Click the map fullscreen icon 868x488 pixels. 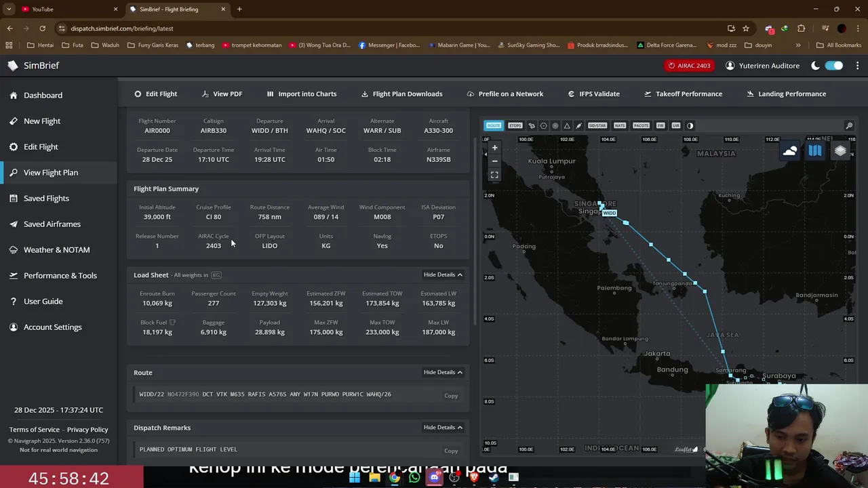pyautogui.click(x=494, y=175)
